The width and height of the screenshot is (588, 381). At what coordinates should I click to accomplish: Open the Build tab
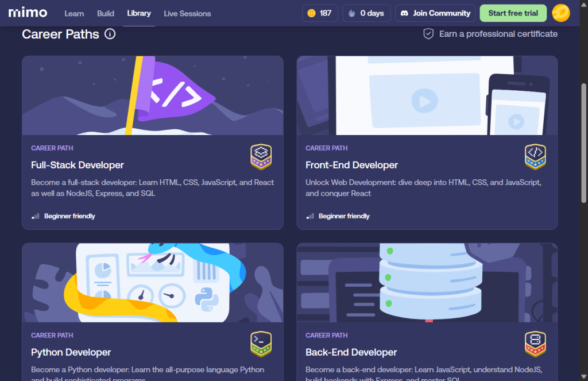(106, 13)
